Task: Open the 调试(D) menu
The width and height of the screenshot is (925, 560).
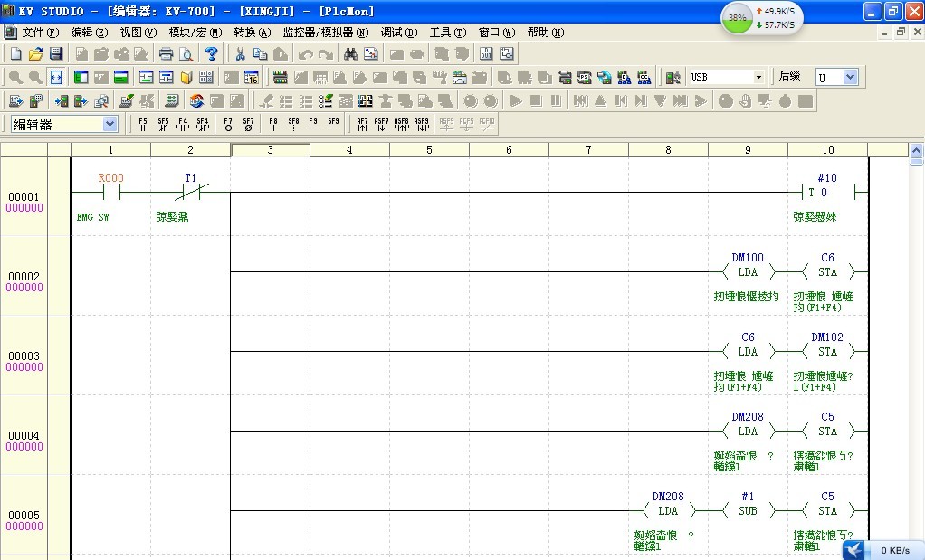Action: point(399,33)
